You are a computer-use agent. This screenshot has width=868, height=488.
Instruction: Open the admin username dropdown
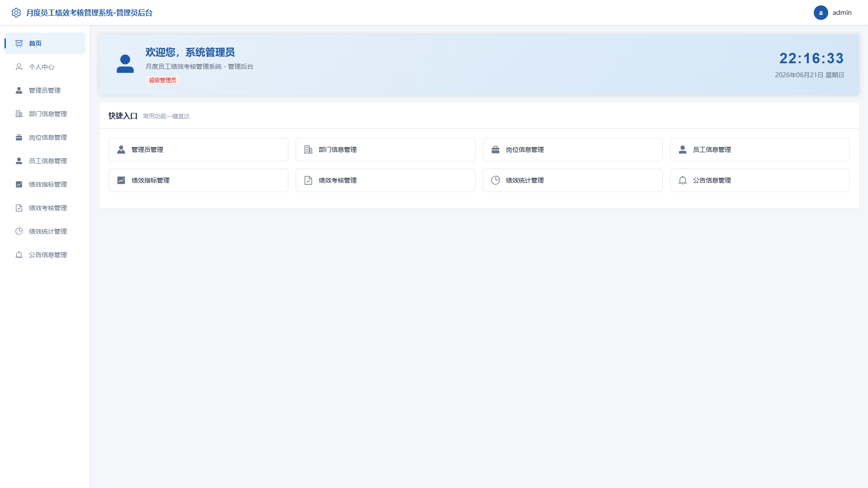(x=842, y=13)
